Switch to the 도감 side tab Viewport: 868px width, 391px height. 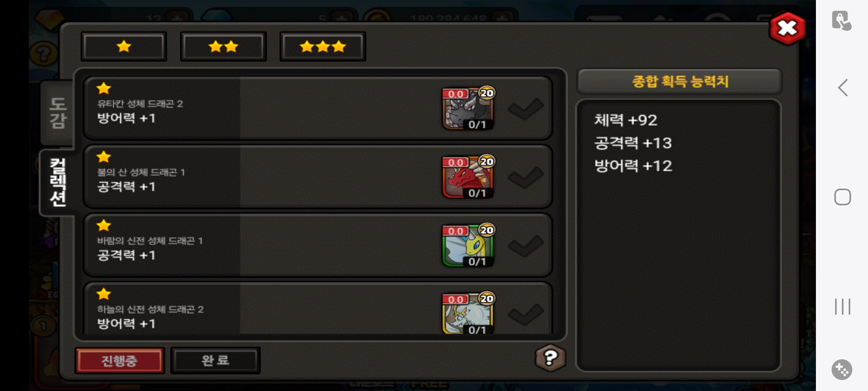pyautogui.click(x=58, y=113)
